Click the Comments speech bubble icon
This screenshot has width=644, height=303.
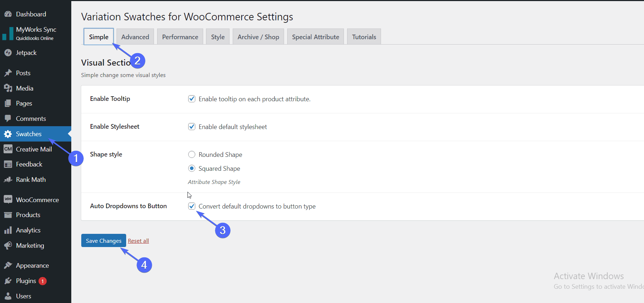(8, 119)
